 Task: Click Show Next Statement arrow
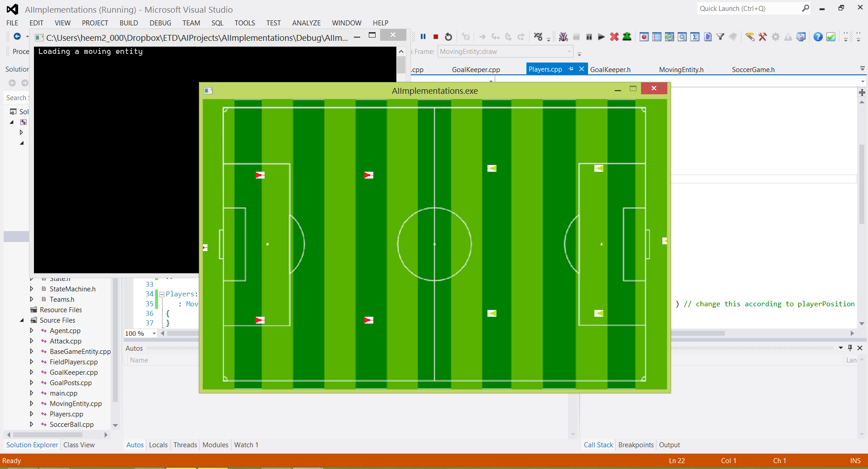pos(482,37)
